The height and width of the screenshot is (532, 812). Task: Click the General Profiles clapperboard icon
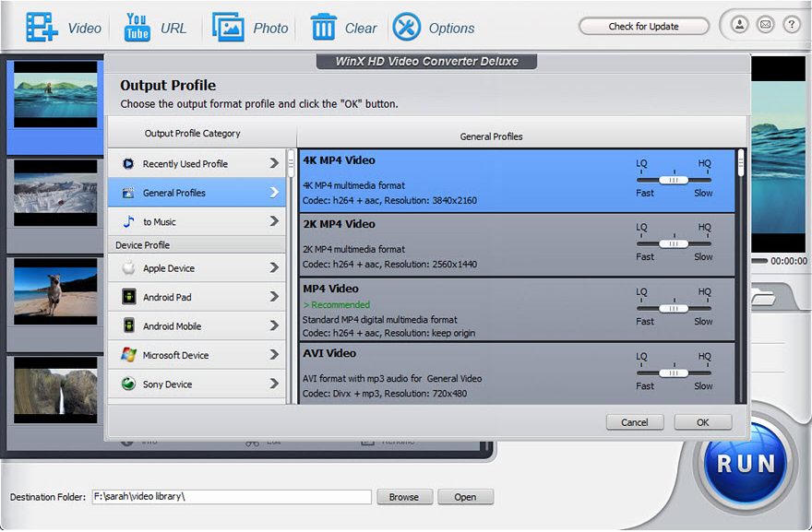coord(128,193)
